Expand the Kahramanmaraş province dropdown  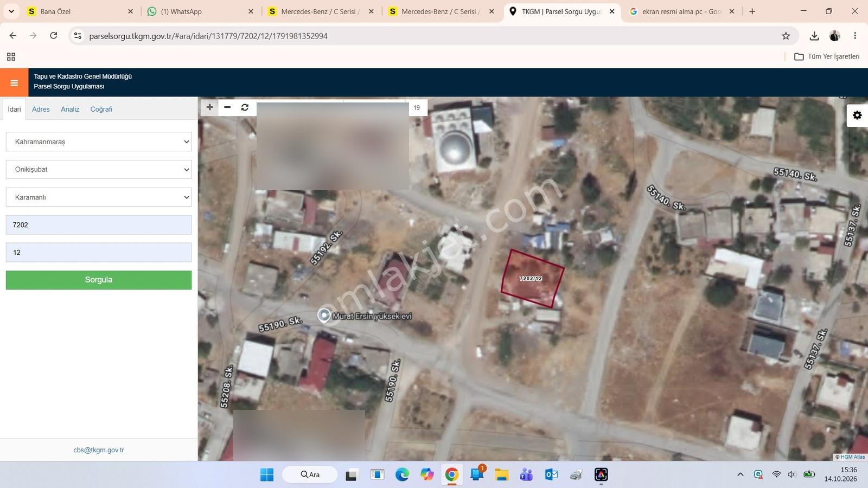99,142
